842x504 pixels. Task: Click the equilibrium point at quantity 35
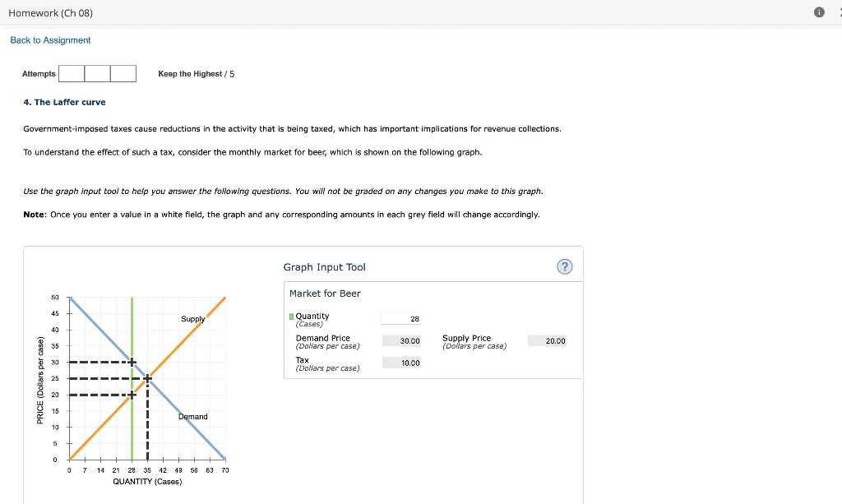146,378
